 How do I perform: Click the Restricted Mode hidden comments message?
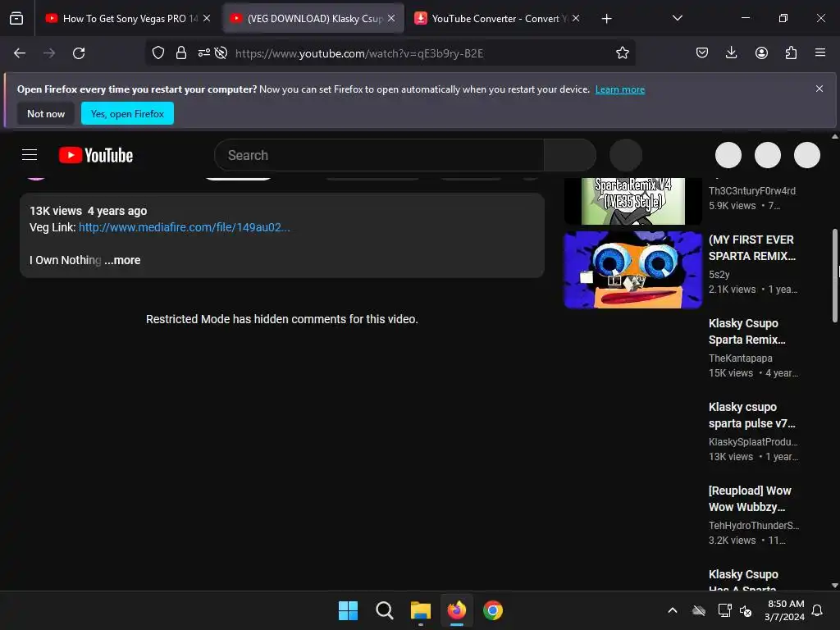coord(282,319)
